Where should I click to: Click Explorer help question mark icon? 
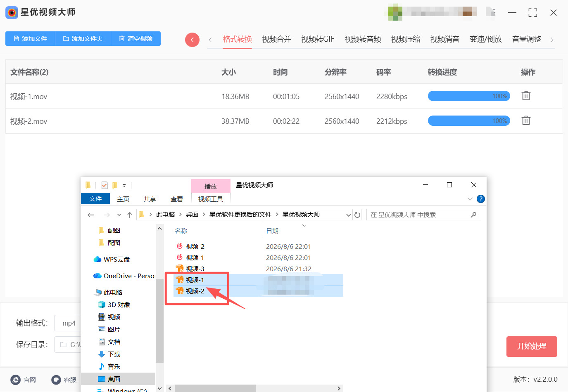coord(481,199)
